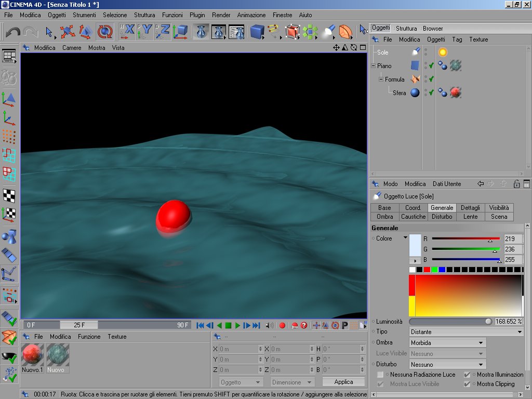Open the Animazione menu
This screenshot has height=399, width=532.
tap(251, 15)
